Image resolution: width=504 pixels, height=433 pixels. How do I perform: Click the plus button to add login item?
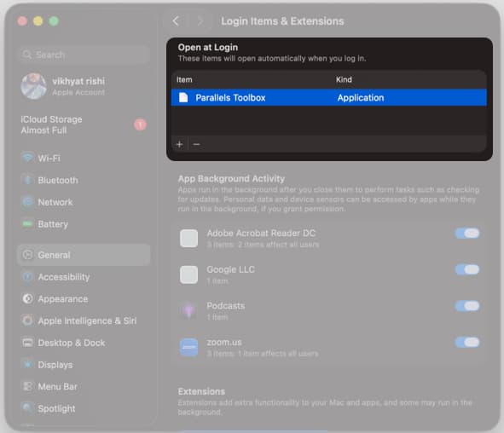pyautogui.click(x=180, y=144)
